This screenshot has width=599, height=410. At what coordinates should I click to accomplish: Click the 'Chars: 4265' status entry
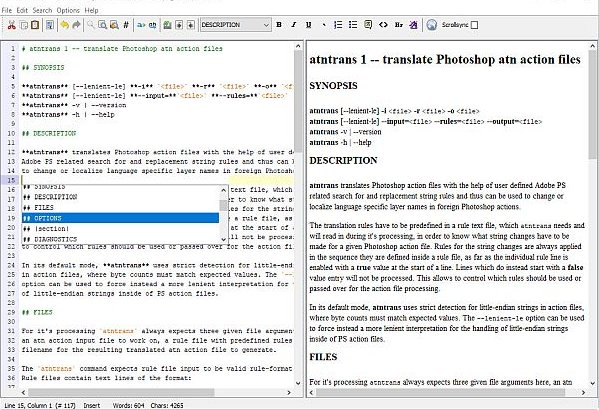pyautogui.click(x=167, y=405)
